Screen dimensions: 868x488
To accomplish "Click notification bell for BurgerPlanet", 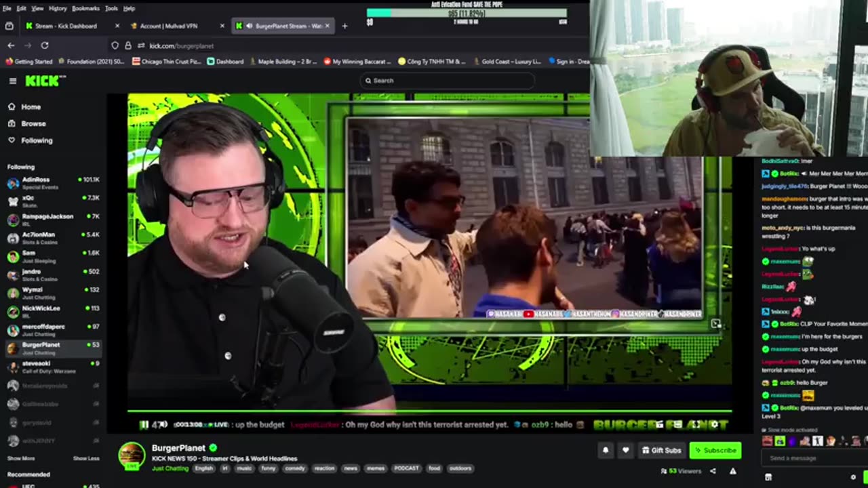I will [606, 450].
